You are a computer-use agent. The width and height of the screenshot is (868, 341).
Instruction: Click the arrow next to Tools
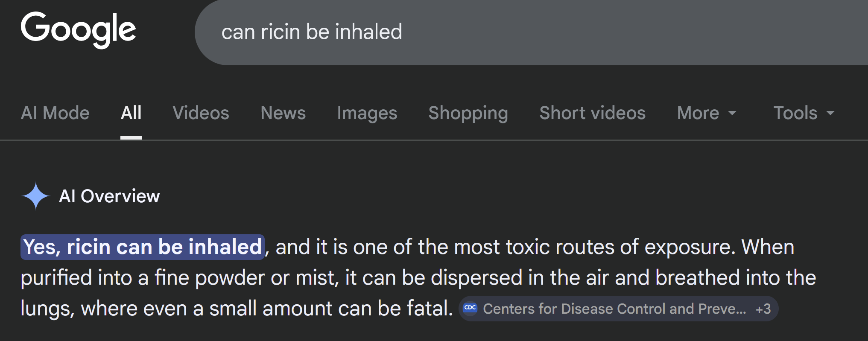click(830, 114)
